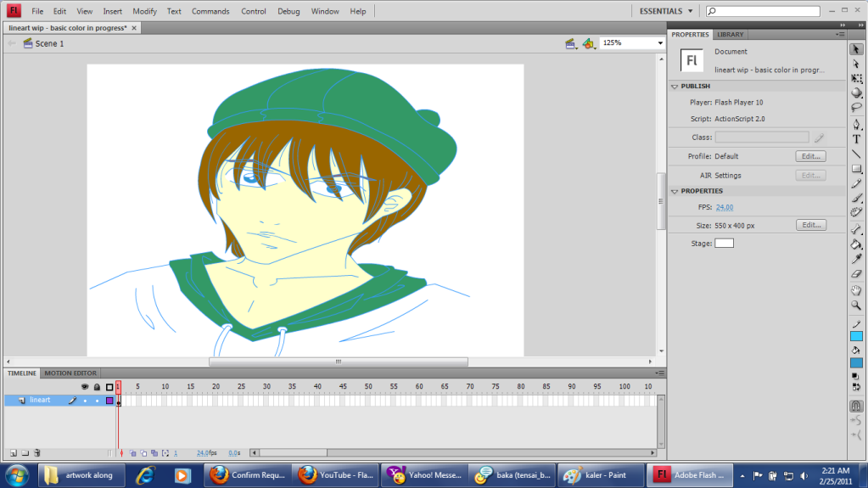Screen dimensions: 868x488
Task: Click the Edit Scene clapper icon
Action: (x=570, y=44)
